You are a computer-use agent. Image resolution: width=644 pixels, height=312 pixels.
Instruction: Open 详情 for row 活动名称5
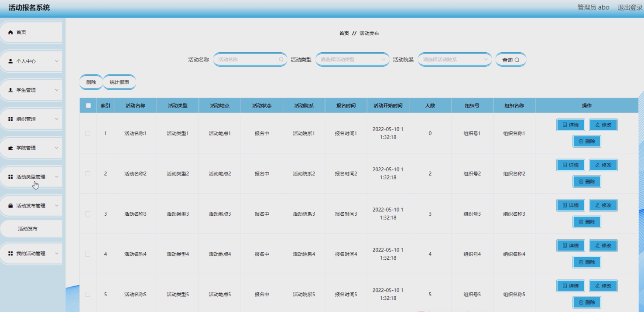tap(571, 286)
